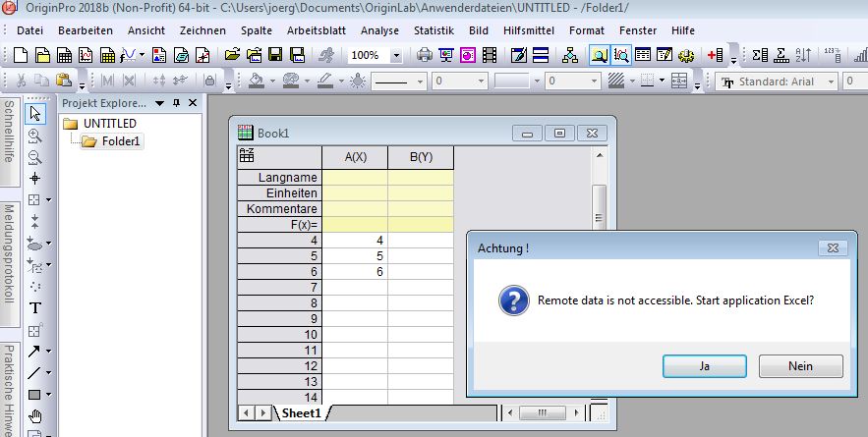Select the arrow drawing tool
The width and height of the screenshot is (868, 437).
coord(33,352)
